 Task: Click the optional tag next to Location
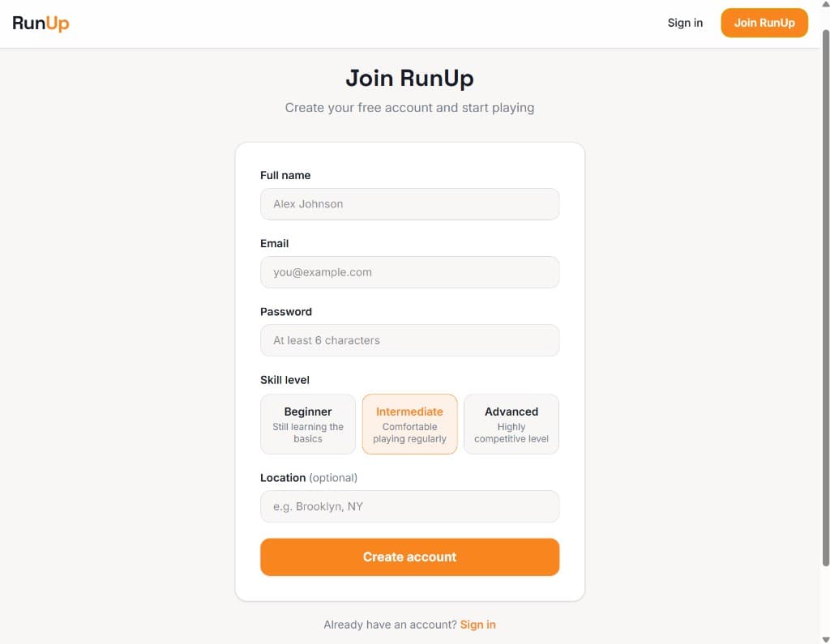pos(334,478)
